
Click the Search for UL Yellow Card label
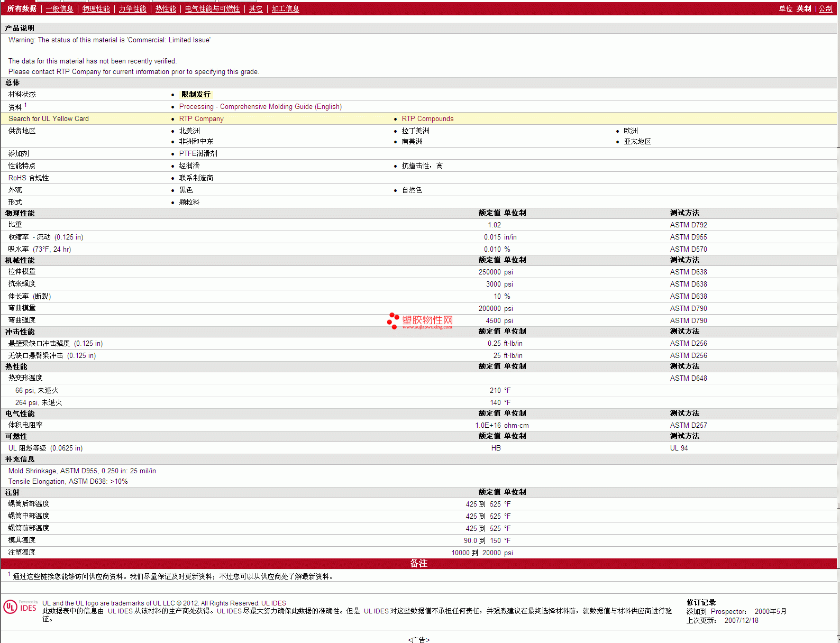49,119
